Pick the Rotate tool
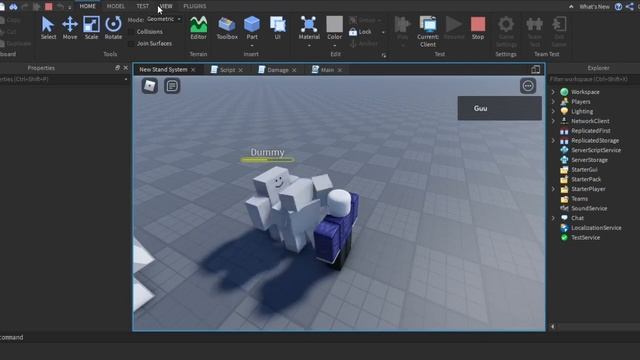Screen dimensions: 640x360 pyautogui.click(x=113, y=28)
